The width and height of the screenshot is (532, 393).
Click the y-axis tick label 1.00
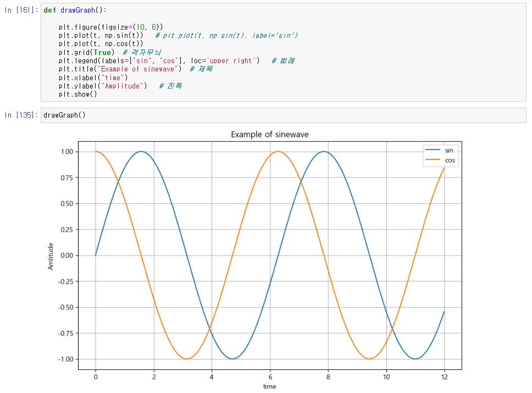tap(67, 152)
